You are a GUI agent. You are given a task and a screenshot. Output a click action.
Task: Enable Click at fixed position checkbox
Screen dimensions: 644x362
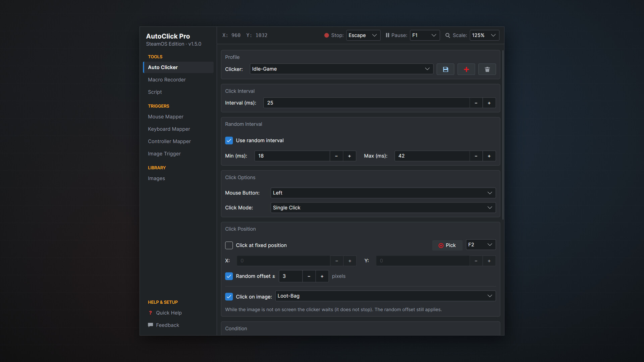229,245
